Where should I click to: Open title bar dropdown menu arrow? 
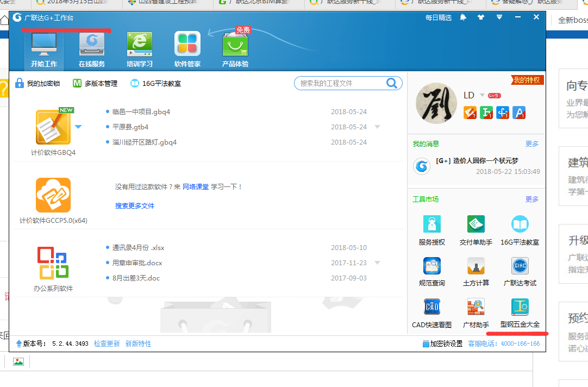(x=499, y=17)
